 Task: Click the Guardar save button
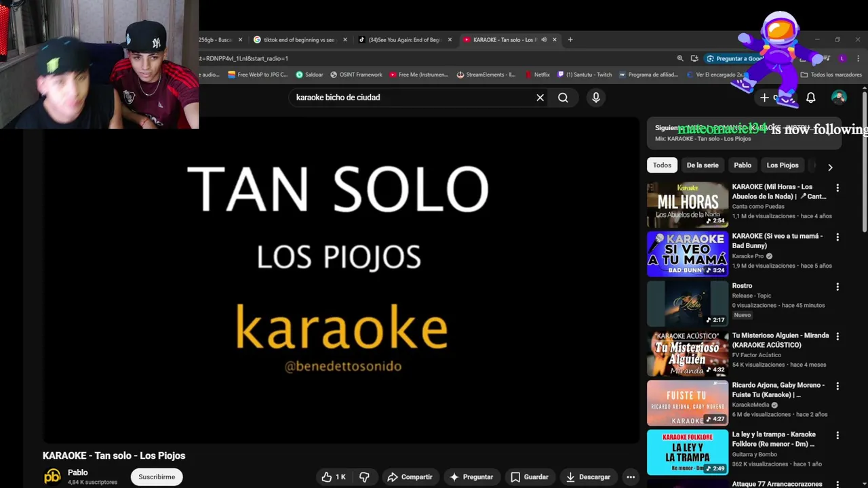(529, 477)
